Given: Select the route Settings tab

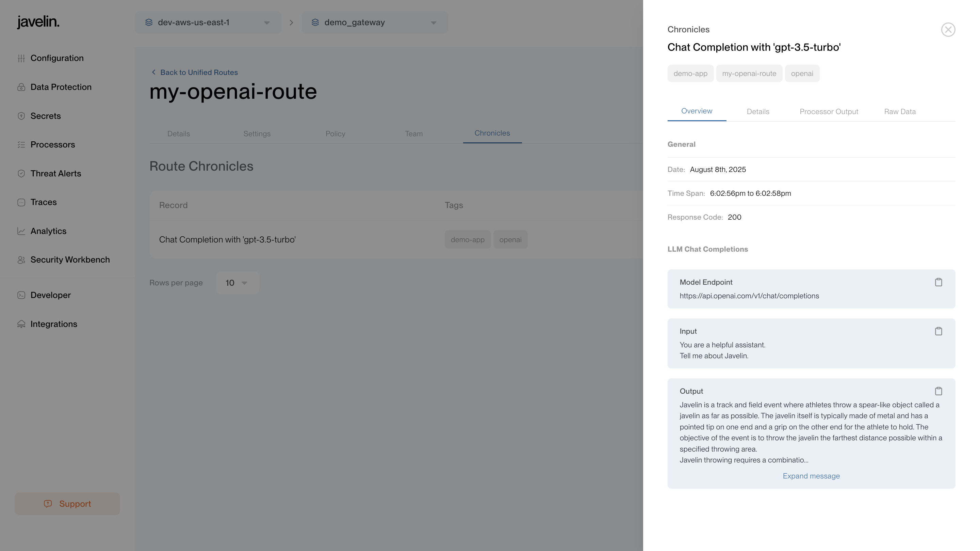Looking at the screenshot, I should (x=257, y=133).
